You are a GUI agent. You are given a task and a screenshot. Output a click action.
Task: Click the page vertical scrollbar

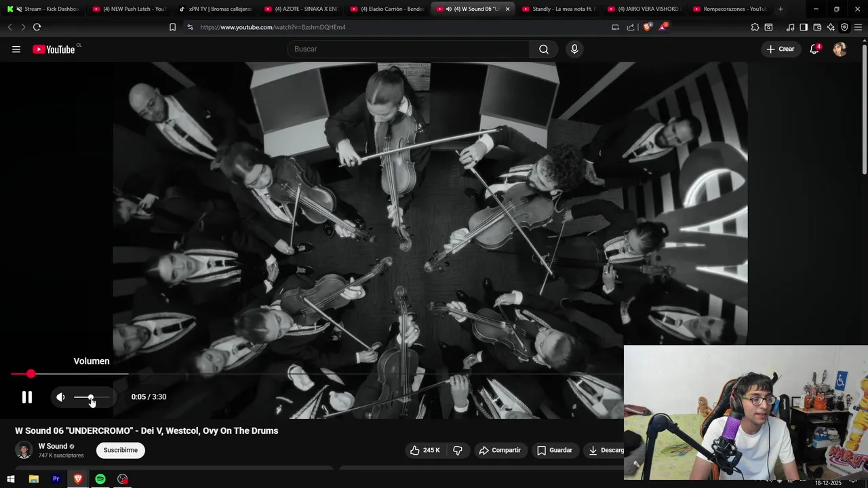click(x=864, y=108)
